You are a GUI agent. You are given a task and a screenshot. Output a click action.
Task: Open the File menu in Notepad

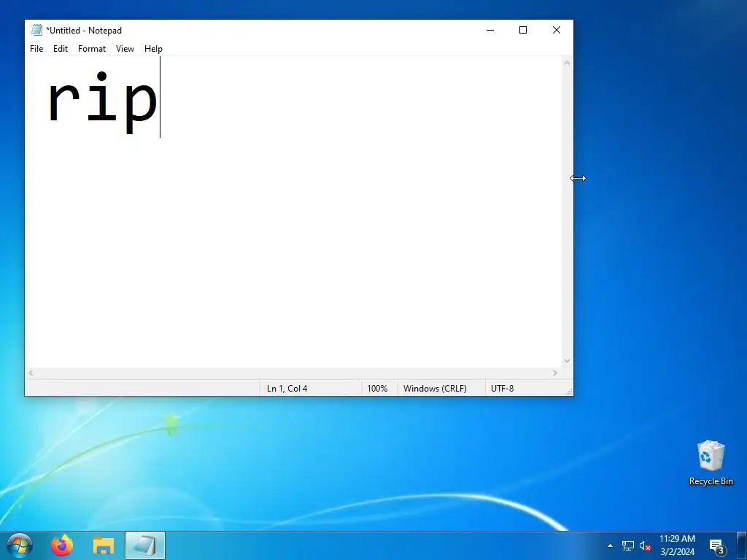[x=36, y=49]
